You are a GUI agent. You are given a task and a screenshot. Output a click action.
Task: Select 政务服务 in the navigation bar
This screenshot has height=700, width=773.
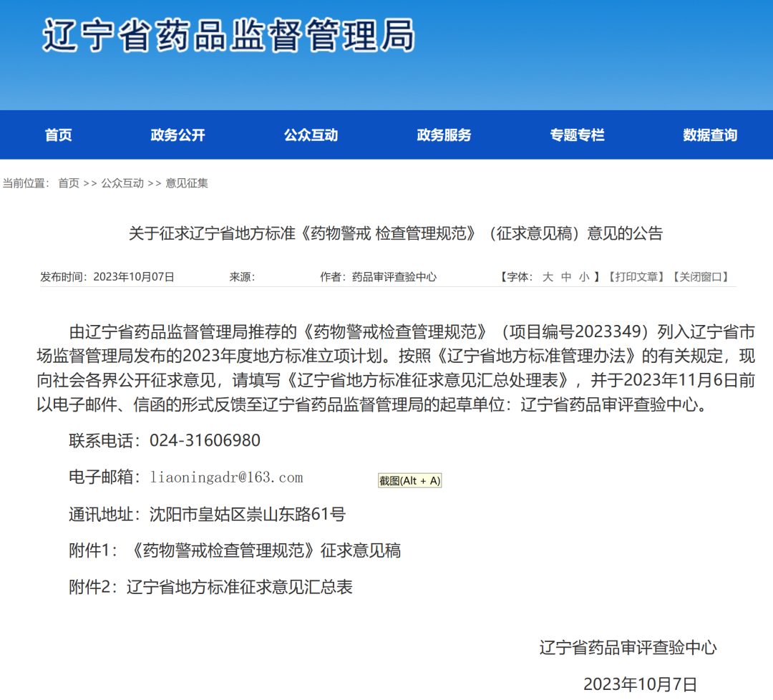(444, 135)
